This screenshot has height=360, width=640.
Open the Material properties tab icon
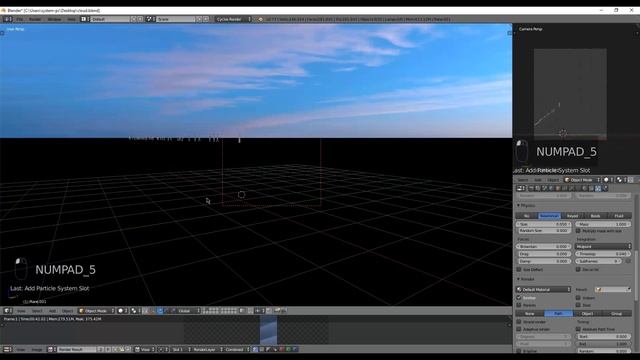[x=584, y=188]
